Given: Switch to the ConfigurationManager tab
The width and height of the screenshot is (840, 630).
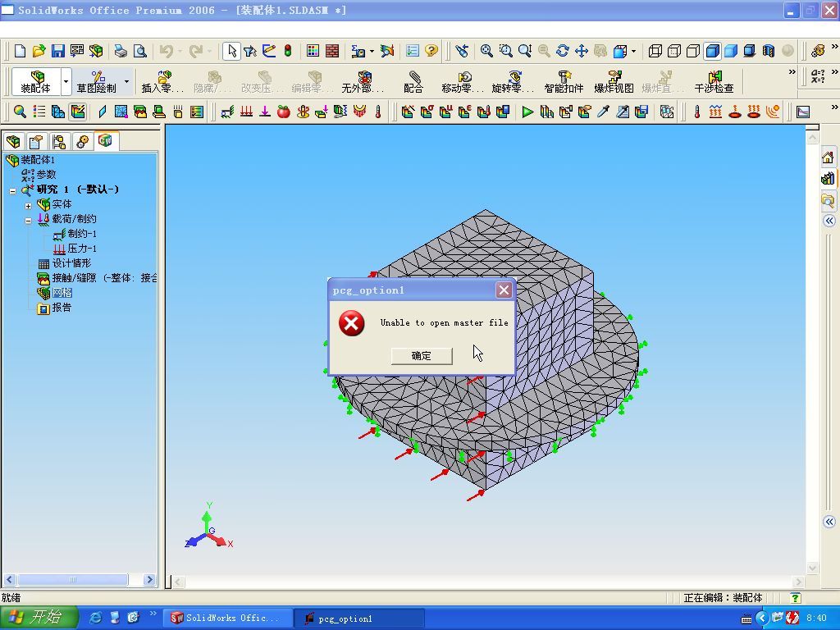Looking at the screenshot, I should click(58, 142).
